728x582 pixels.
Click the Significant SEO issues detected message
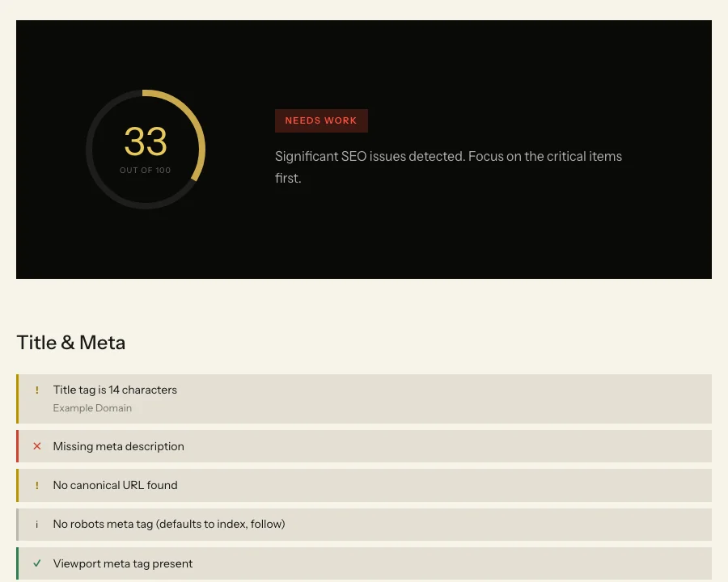[x=448, y=167]
